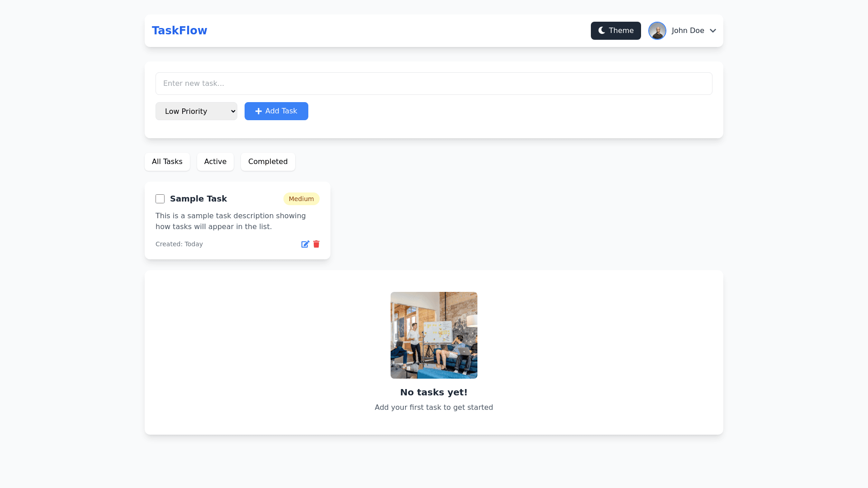Click the plus icon in Add Task
Screen dimensions: 868x488
[x=259, y=111]
